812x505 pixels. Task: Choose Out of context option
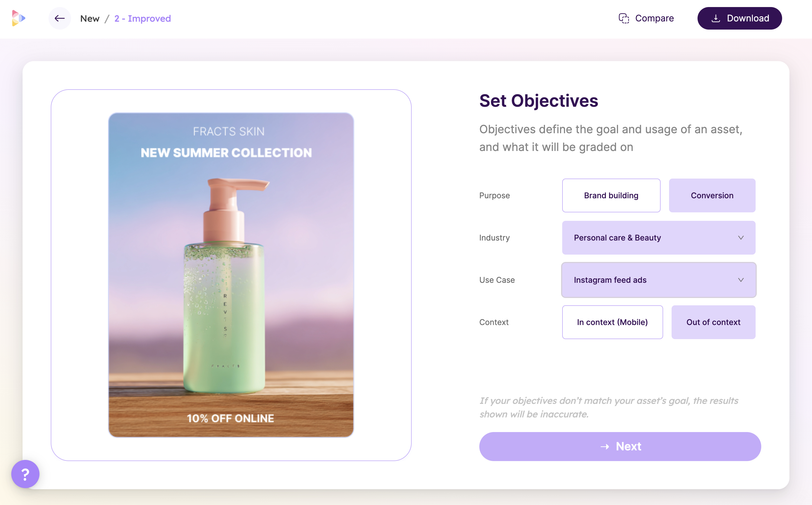click(713, 322)
